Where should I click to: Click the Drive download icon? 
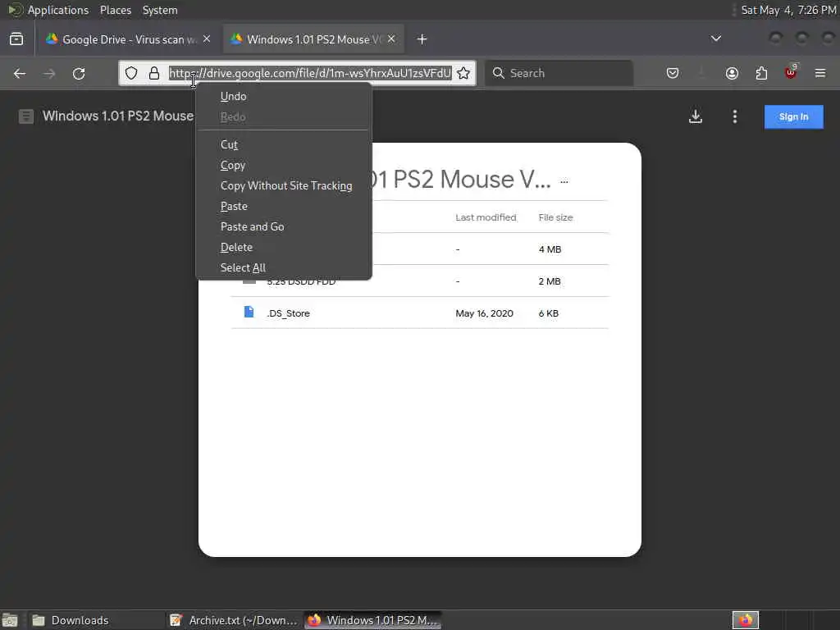[x=696, y=116]
